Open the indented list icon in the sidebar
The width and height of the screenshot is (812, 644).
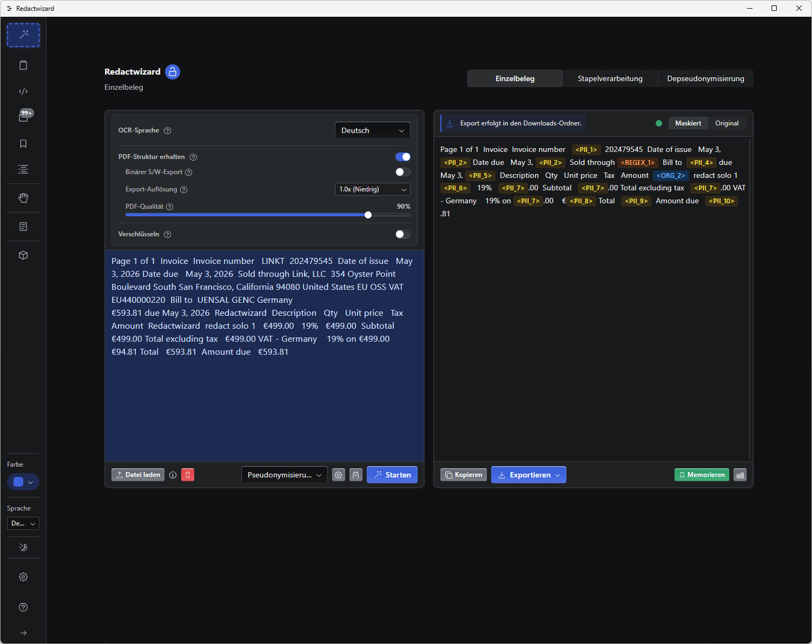[x=23, y=169]
